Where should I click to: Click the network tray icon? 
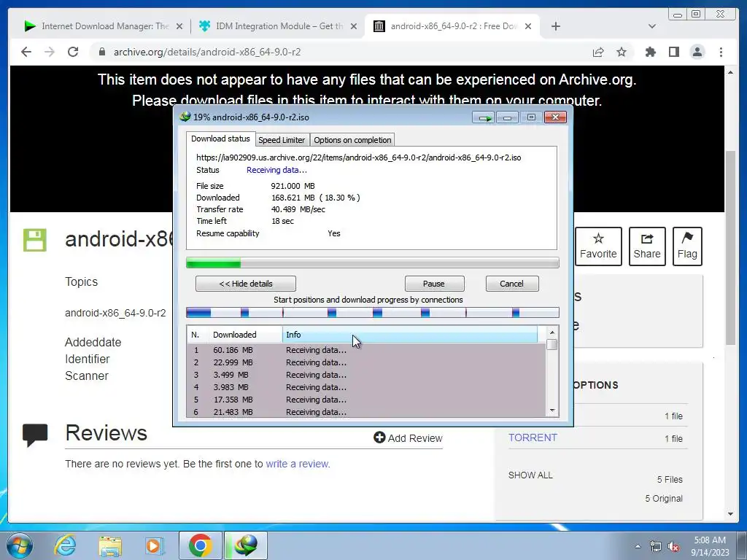click(x=656, y=547)
